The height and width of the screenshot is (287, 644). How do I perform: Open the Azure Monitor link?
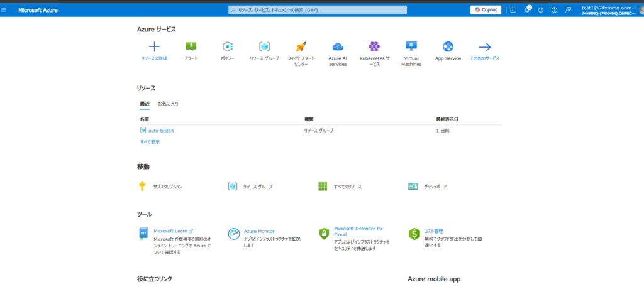[x=259, y=231]
